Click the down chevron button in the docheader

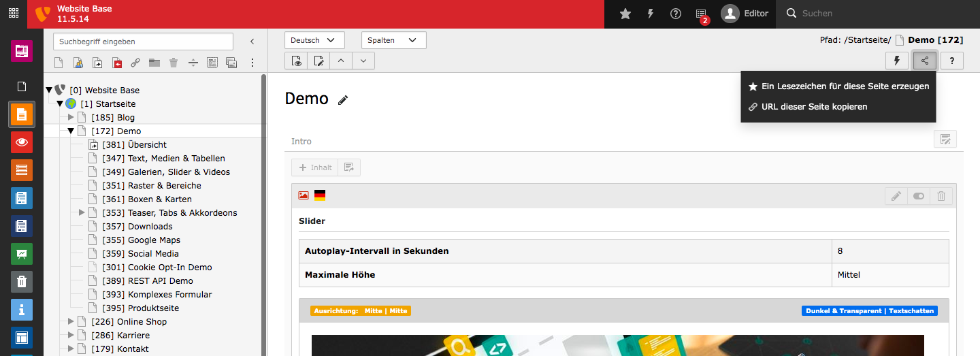click(363, 61)
